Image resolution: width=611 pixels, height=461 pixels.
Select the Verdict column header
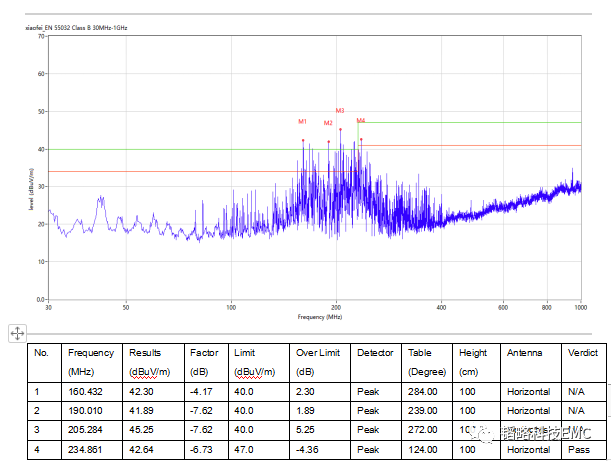coord(583,353)
